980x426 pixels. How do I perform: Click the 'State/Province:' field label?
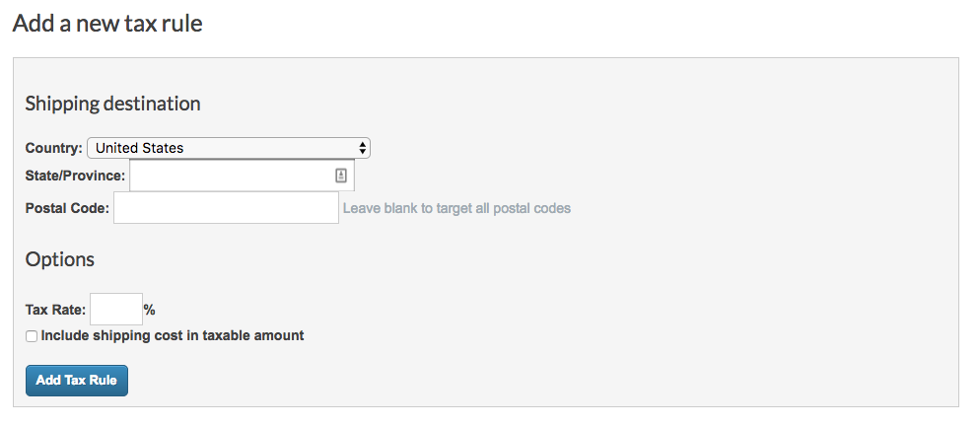[x=75, y=176]
